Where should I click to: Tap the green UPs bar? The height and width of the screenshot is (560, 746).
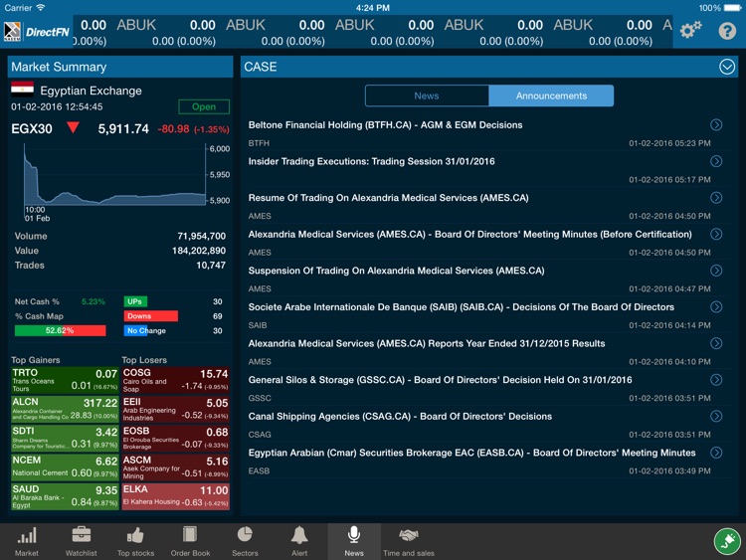[x=135, y=301]
